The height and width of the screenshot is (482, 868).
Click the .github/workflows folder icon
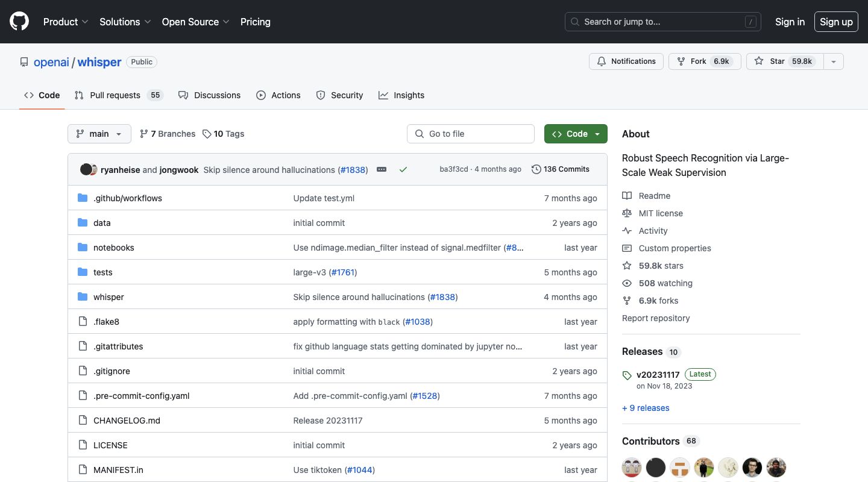pyautogui.click(x=83, y=198)
